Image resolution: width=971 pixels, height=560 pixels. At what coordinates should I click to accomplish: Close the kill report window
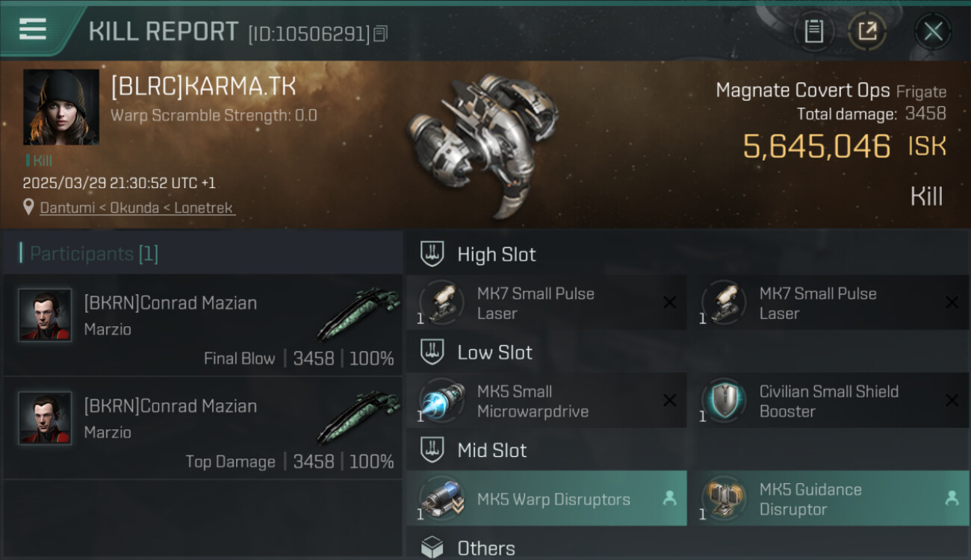933,31
